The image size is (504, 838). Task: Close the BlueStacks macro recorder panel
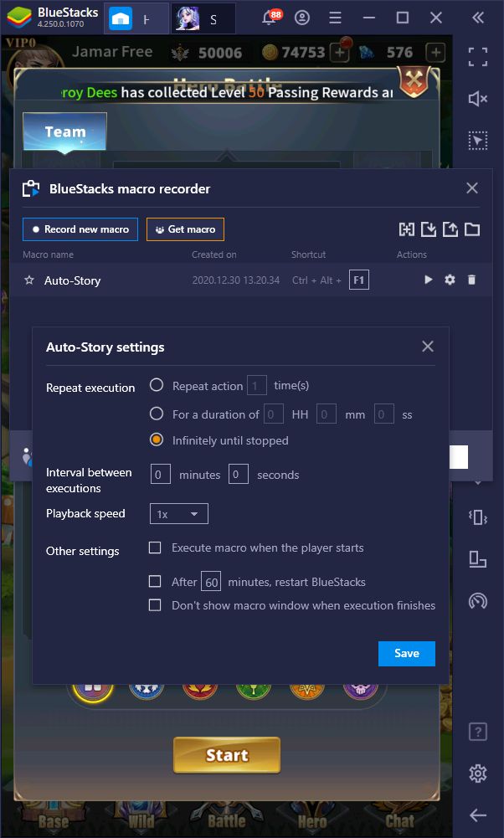coord(472,188)
